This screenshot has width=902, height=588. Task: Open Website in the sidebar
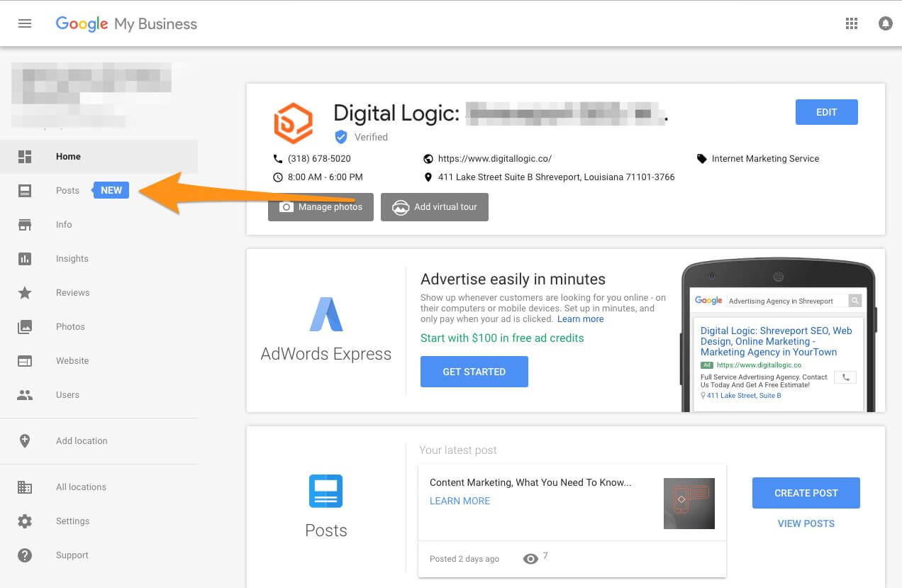pyautogui.click(x=99, y=361)
